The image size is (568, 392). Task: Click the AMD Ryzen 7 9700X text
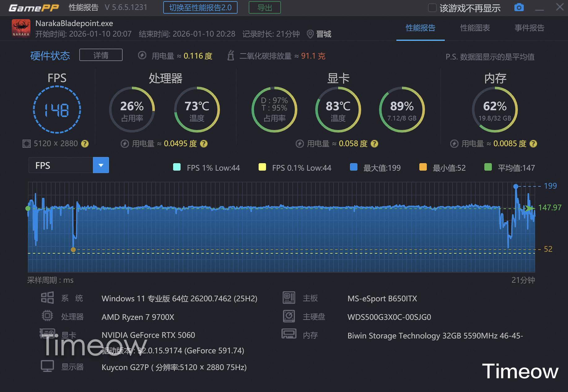coord(138,317)
